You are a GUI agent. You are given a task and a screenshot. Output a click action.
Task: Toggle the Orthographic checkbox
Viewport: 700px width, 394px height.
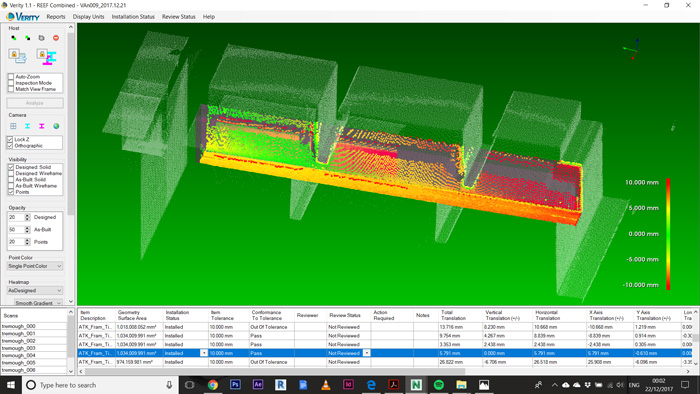click(10, 145)
